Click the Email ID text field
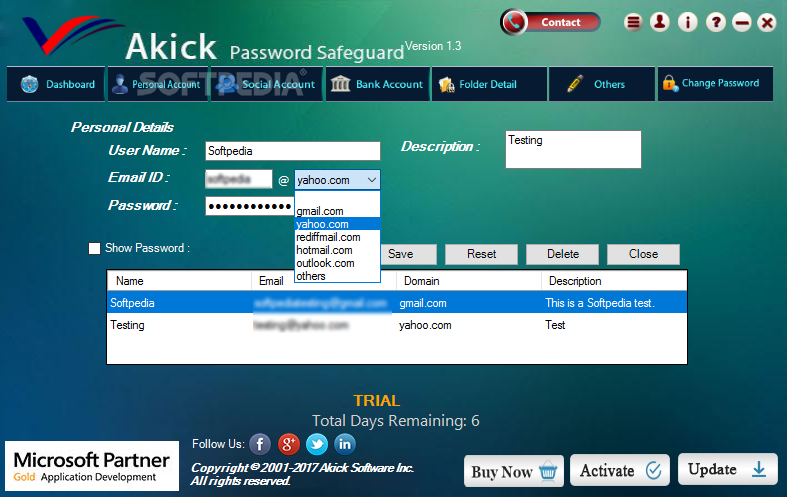Image resolution: width=787 pixels, height=497 pixels. pyautogui.click(x=239, y=179)
